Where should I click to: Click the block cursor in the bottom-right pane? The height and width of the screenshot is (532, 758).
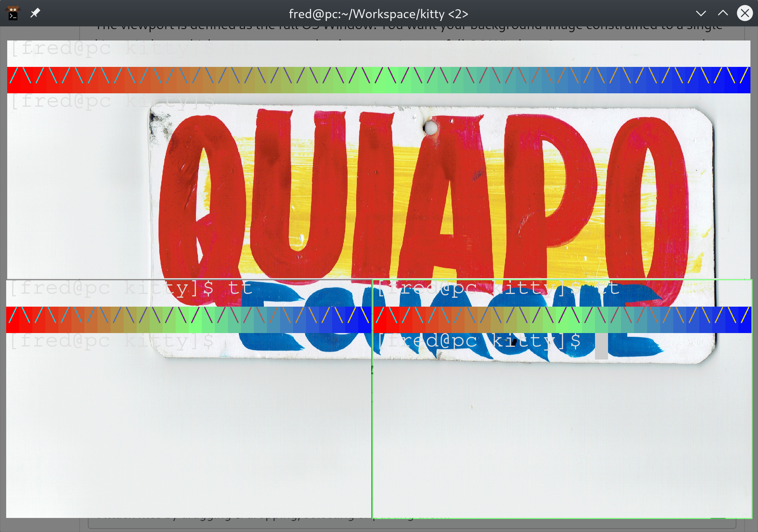pyautogui.click(x=601, y=346)
